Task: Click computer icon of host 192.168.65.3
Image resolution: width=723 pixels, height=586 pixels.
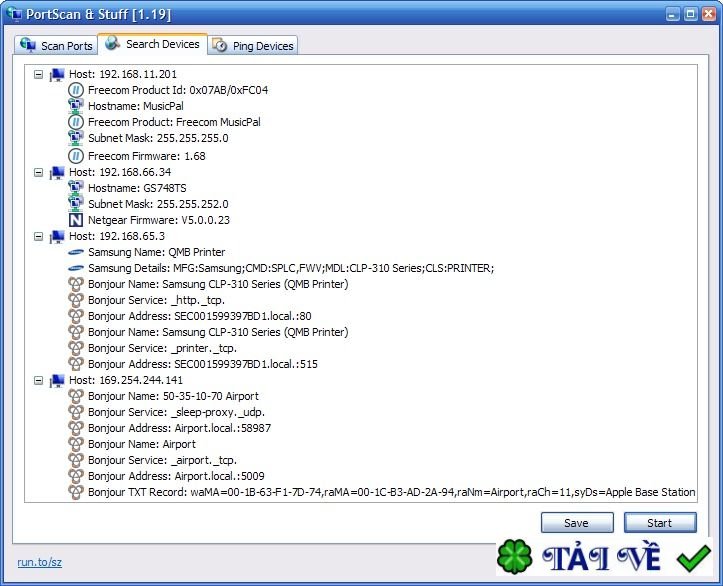Action: tap(57, 237)
